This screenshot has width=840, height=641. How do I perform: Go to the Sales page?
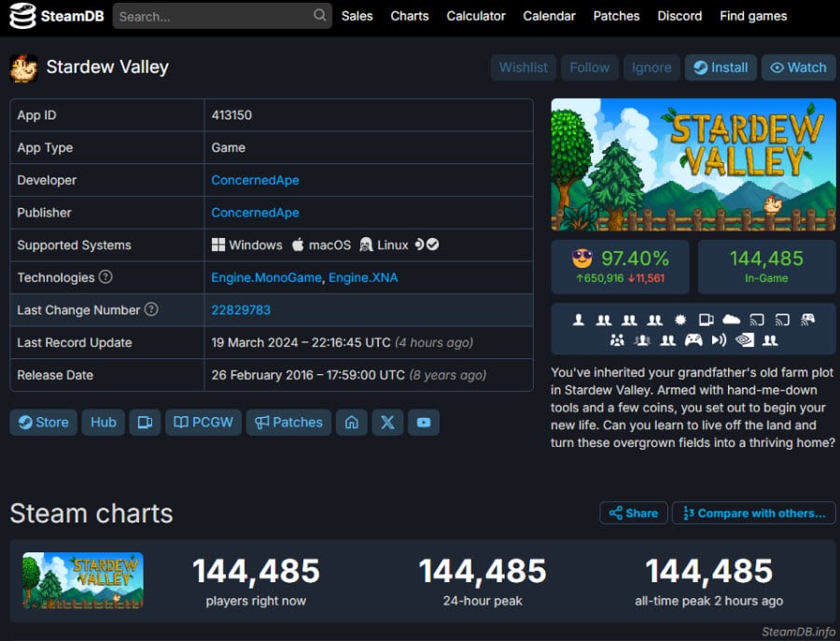357,16
